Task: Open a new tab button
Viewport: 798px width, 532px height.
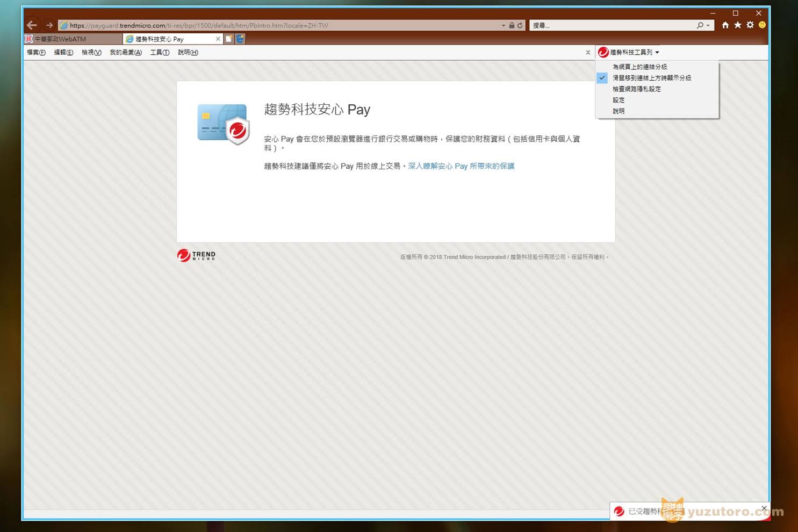Action: (x=229, y=39)
